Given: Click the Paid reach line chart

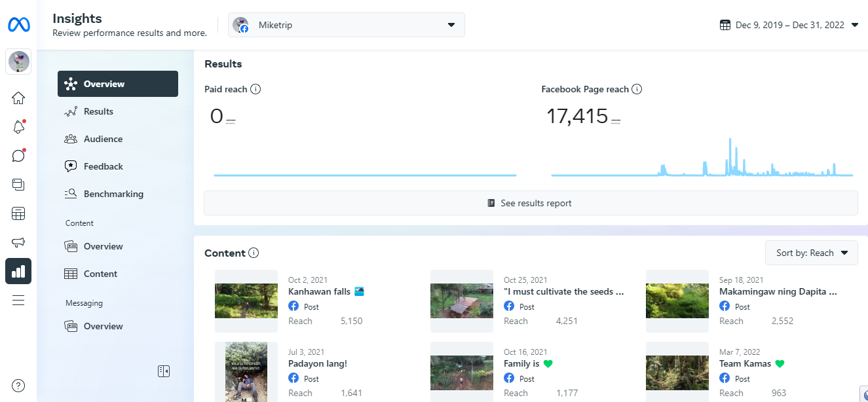Looking at the screenshot, I should (365, 175).
